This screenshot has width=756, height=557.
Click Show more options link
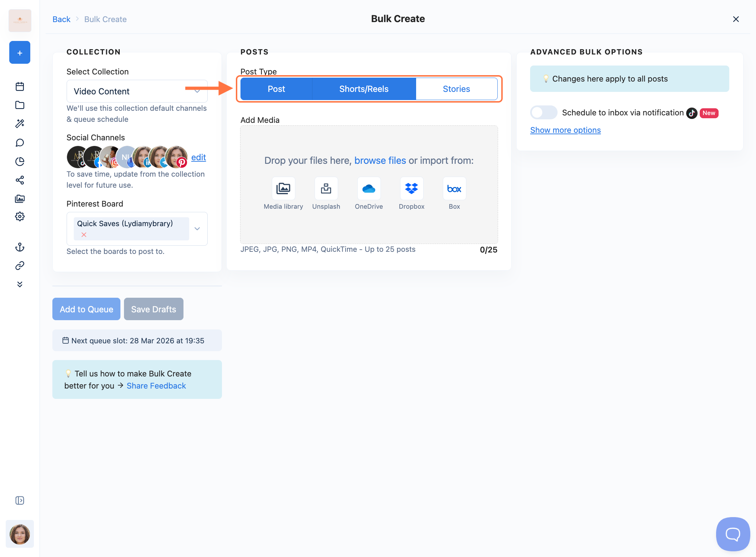[565, 130]
